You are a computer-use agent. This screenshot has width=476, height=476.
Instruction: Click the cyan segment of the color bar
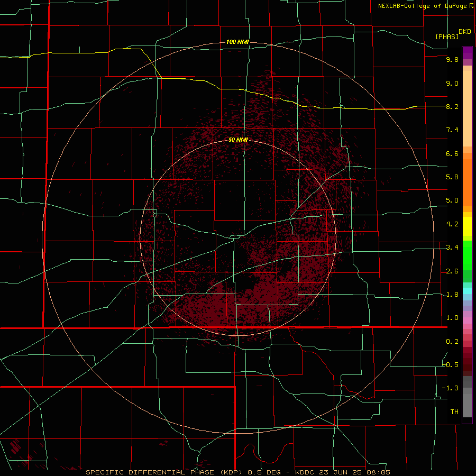[x=467, y=291]
